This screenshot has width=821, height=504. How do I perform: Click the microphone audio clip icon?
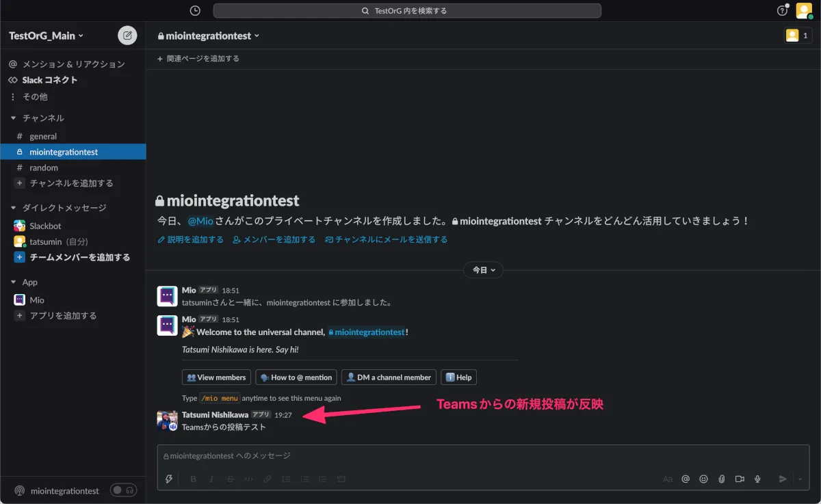(x=757, y=479)
